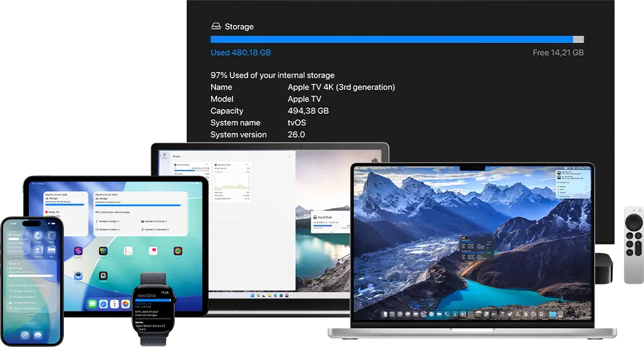644x347 pixels.
Task: Open Messages in the iPad dock
Action: pyautogui.click(x=92, y=304)
